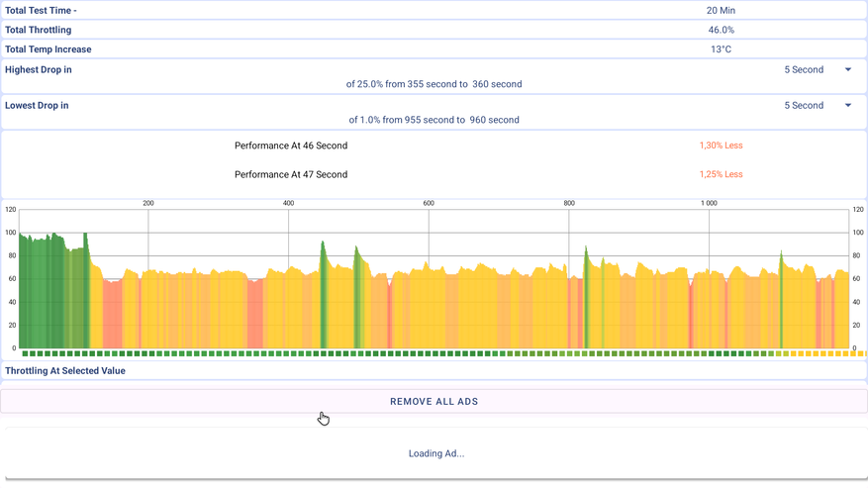Click the Throttling At Selected Value label

(65, 371)
